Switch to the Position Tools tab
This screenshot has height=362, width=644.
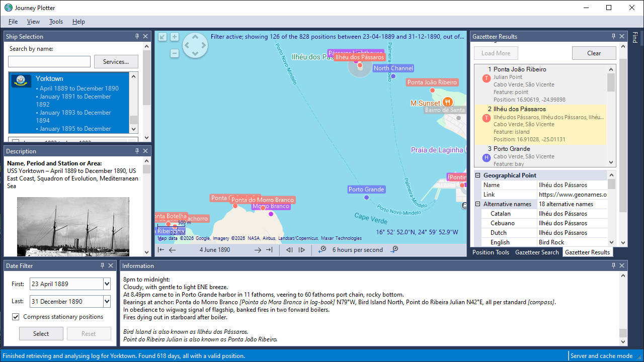[491, 252]
